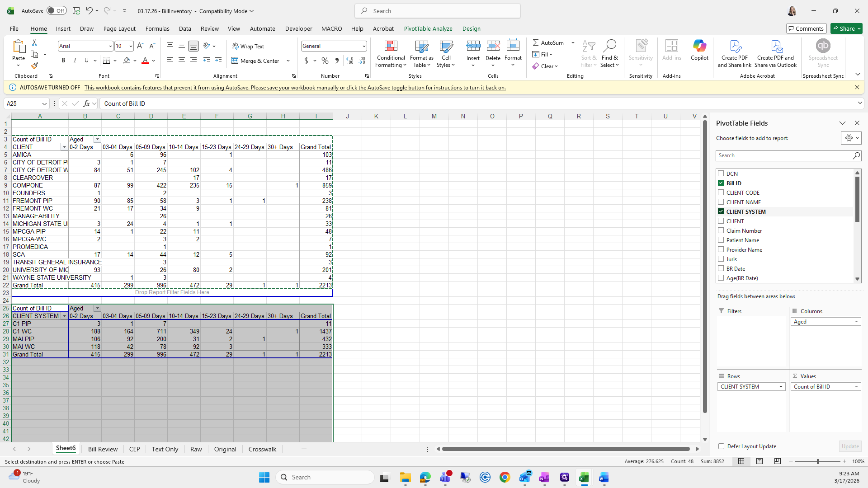Screen dimensions: 868x488
Task: Click the Merge & Center icon
Action: pos(235,61)
